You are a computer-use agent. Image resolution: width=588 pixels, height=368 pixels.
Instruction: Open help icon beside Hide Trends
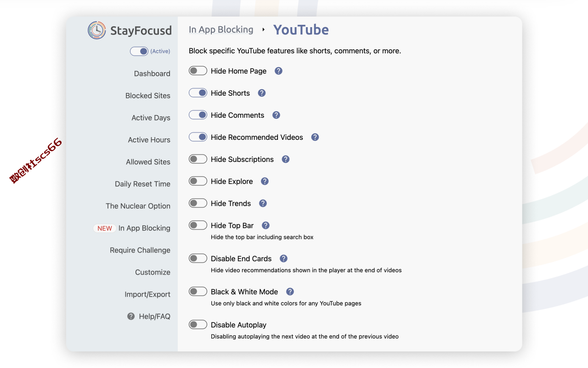(263, 203)
